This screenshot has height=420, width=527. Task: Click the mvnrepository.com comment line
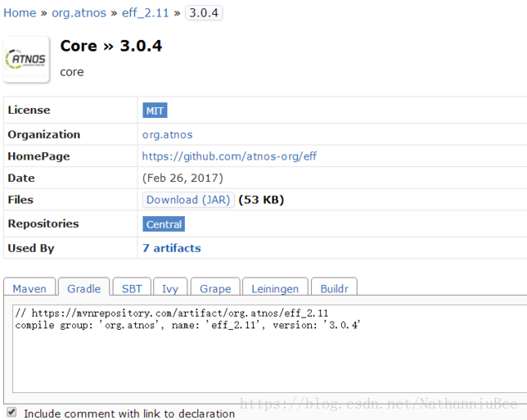(x=172, y=313)
